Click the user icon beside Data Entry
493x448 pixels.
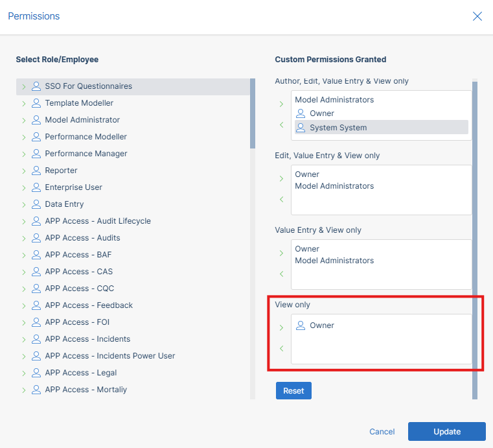click(x=36, y=204)
